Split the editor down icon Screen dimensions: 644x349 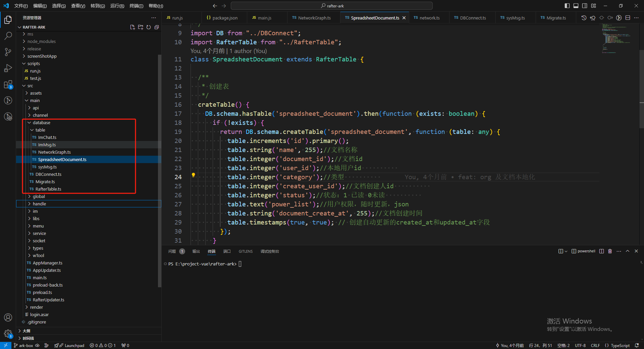point(628,18)
